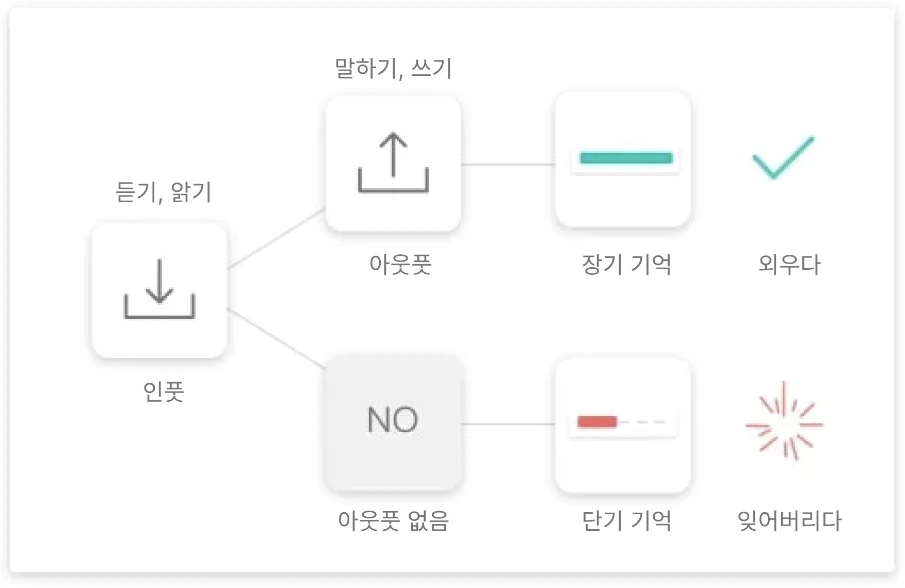
Task: Click the '듣기, 읽기' heading
Action: [x=164, y=192]
